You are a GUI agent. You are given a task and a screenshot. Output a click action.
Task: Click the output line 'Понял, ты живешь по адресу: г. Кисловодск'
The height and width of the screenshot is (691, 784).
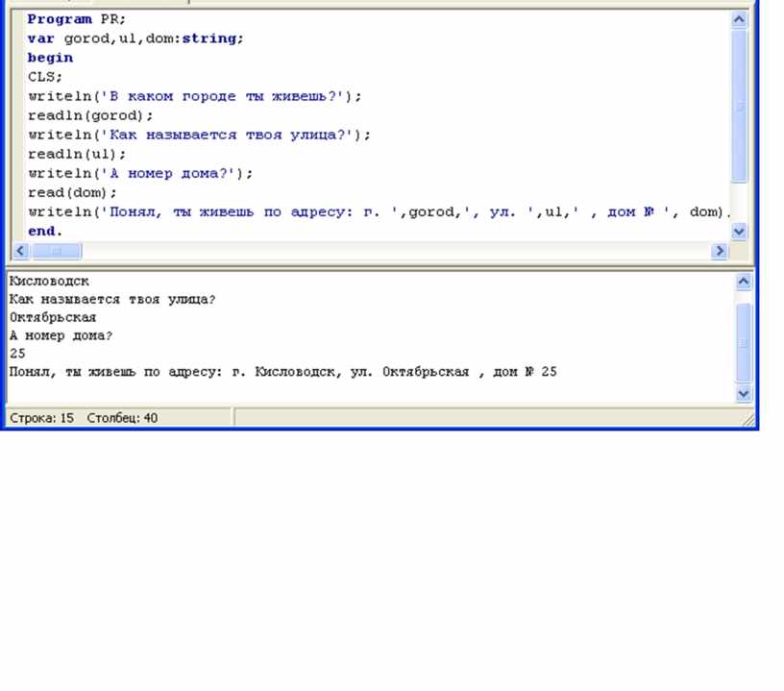283,372
